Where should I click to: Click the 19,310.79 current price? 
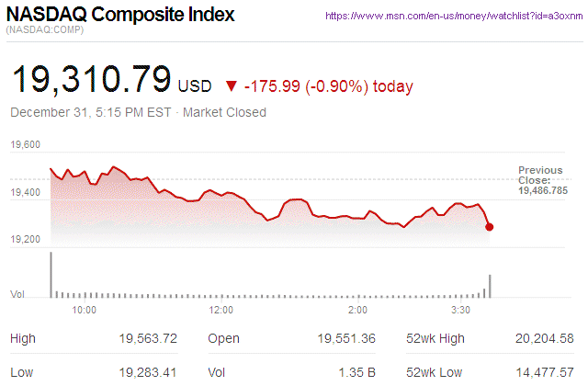(90, 80)
